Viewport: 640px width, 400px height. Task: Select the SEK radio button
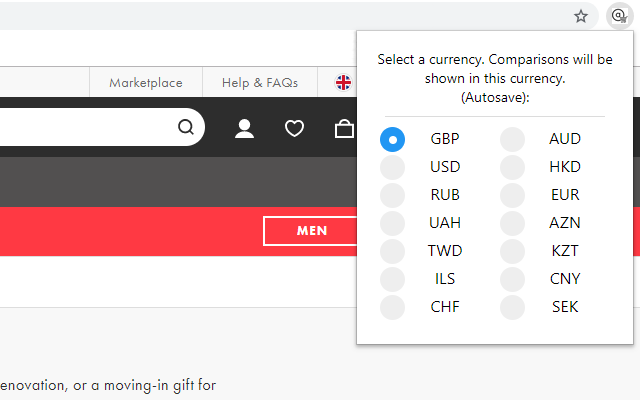pos(513,307)
